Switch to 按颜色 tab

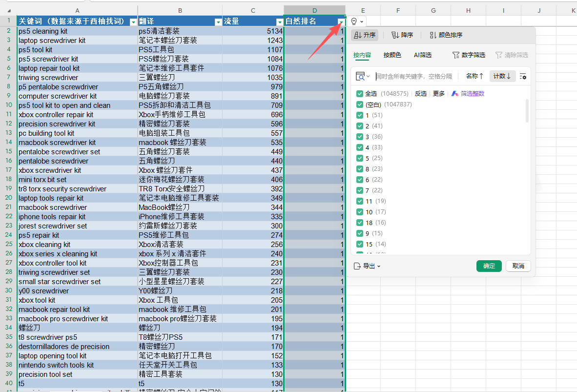pyautogui.click(x=392, y=55)
